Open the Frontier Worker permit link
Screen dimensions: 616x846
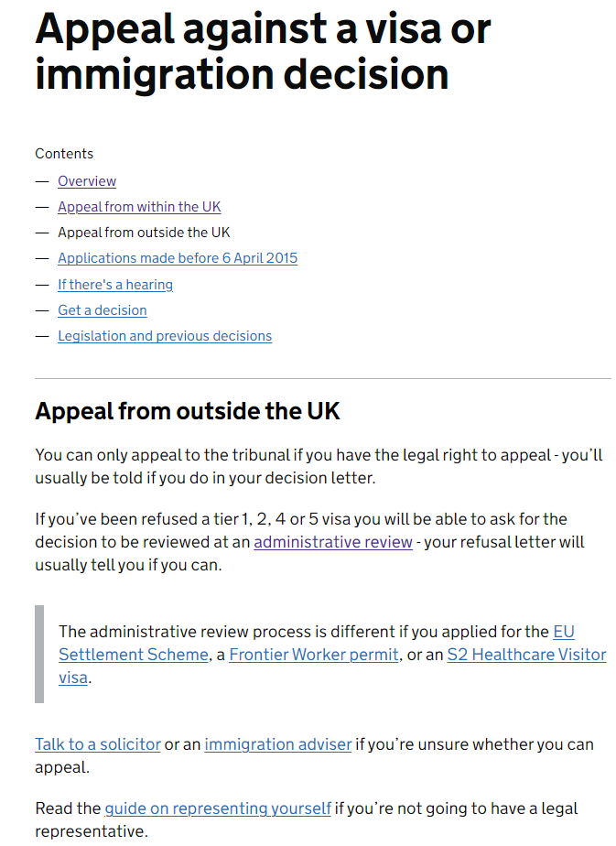pyautogui.click(x=314, y=655)
